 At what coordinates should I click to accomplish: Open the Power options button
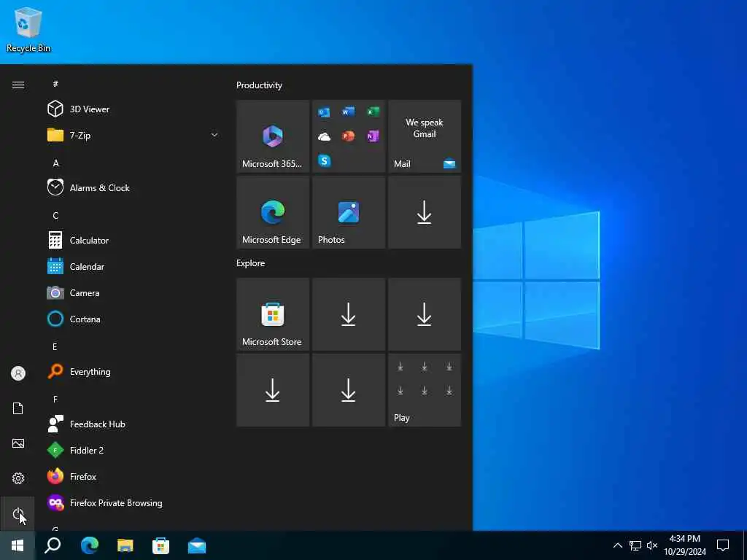18,513
